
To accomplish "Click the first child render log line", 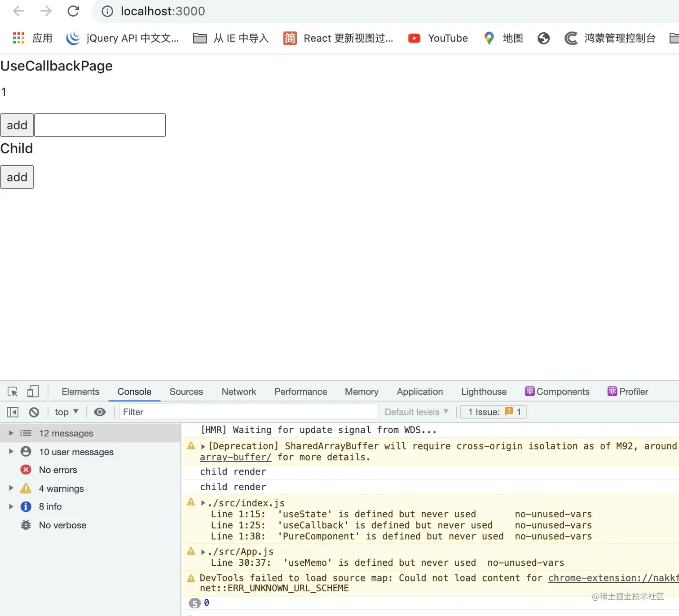I will (233, 472).
